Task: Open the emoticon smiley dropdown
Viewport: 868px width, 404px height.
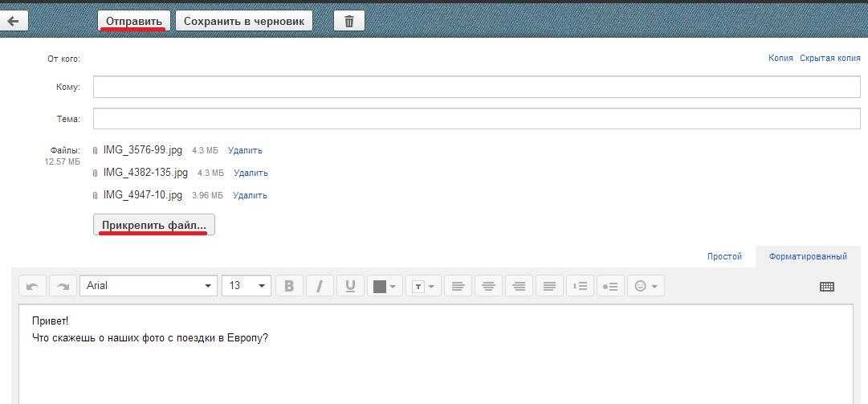Action: 646,286
